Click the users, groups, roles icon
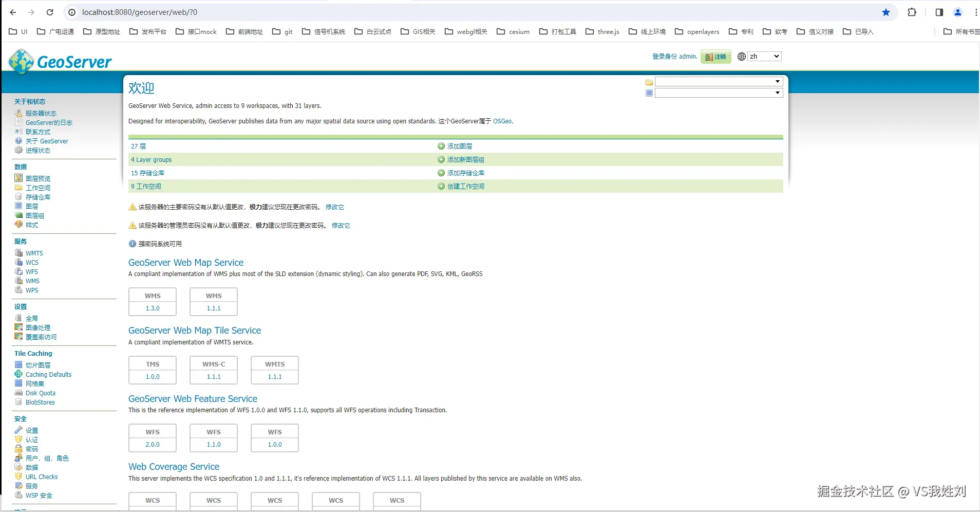The image size is (980, 512). point(18,458)
